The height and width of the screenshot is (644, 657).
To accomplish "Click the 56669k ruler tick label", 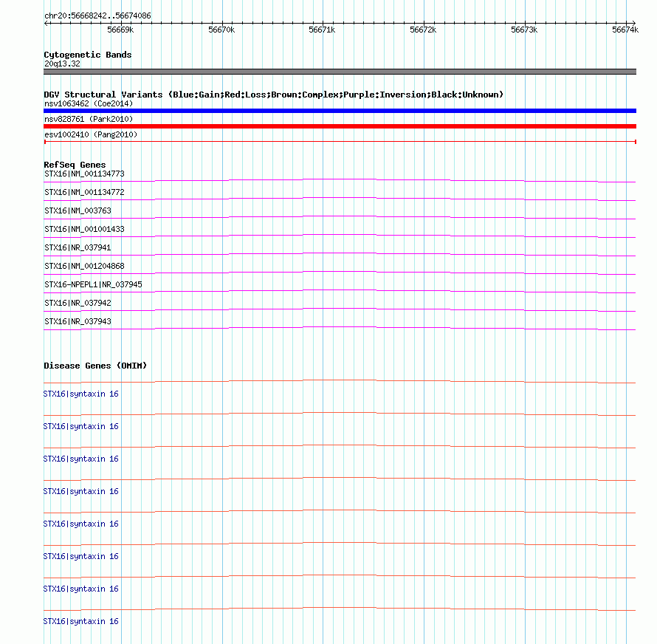I will pos(120,30).
